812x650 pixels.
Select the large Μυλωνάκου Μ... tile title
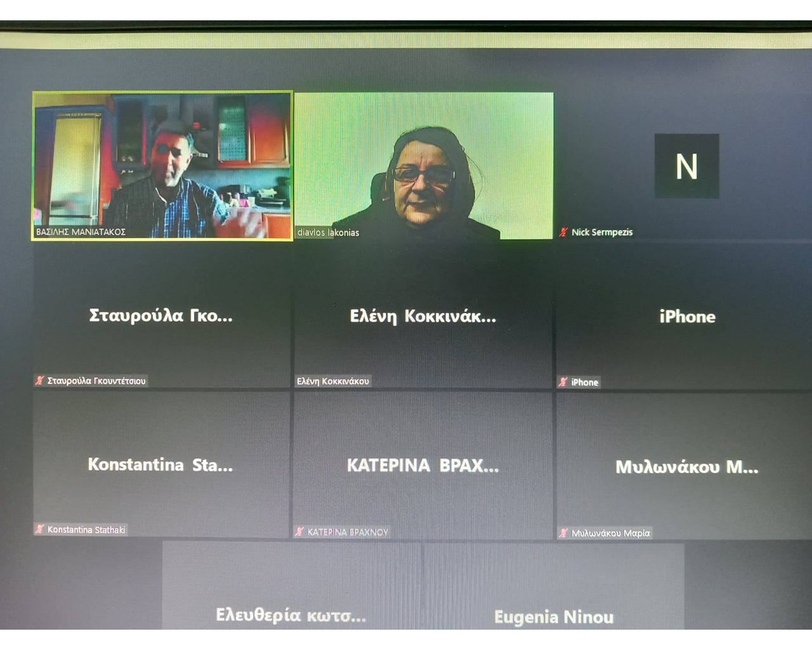[687, 467]
